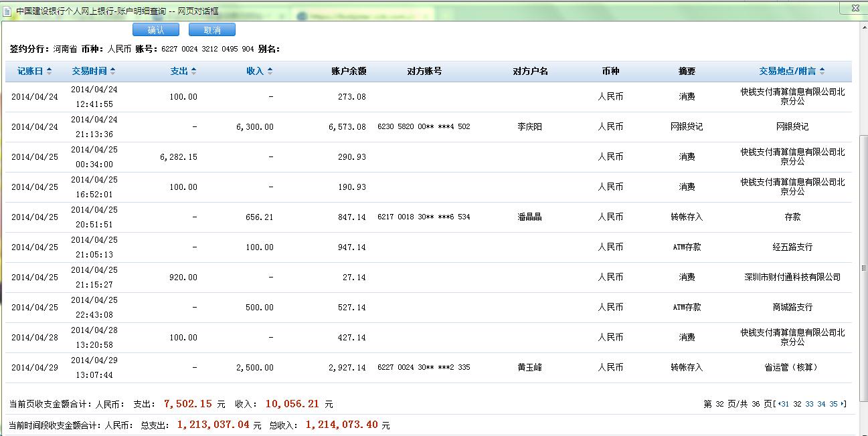Click the 确认 confirm button
The width and height of the screenshot is (868, 436).
coord(156,30)
